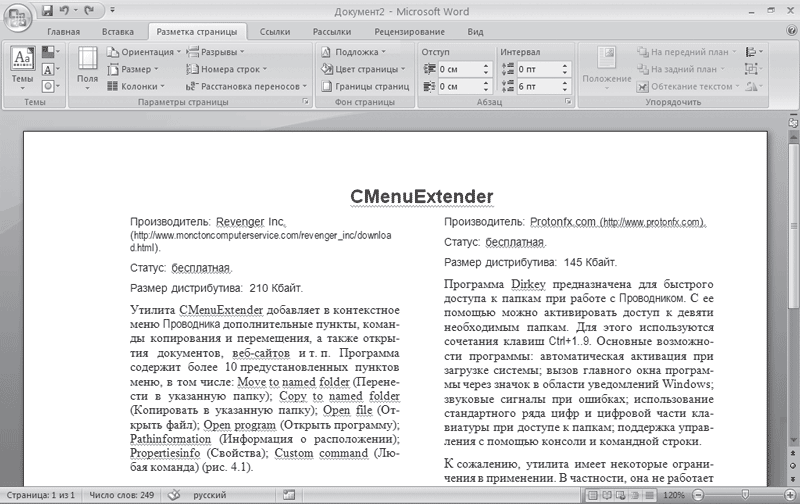
Task: Redo the last action
Action: tap(89, 11)
